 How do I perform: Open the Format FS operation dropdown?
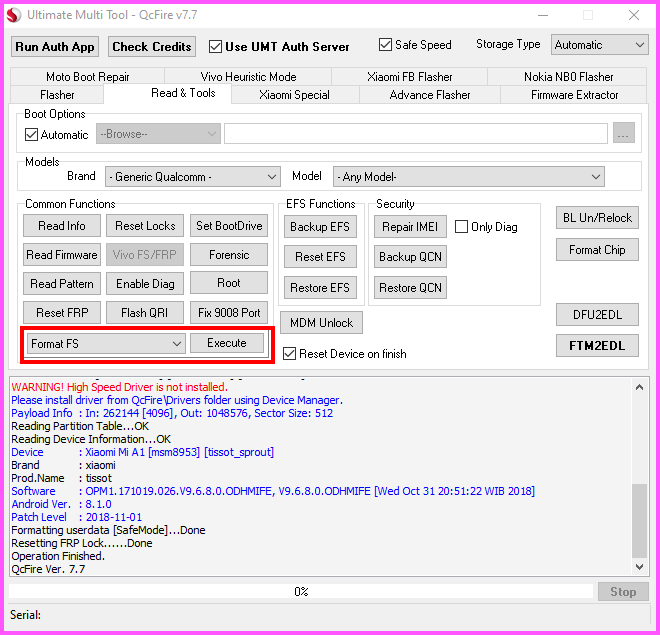(x=106, y=344)
